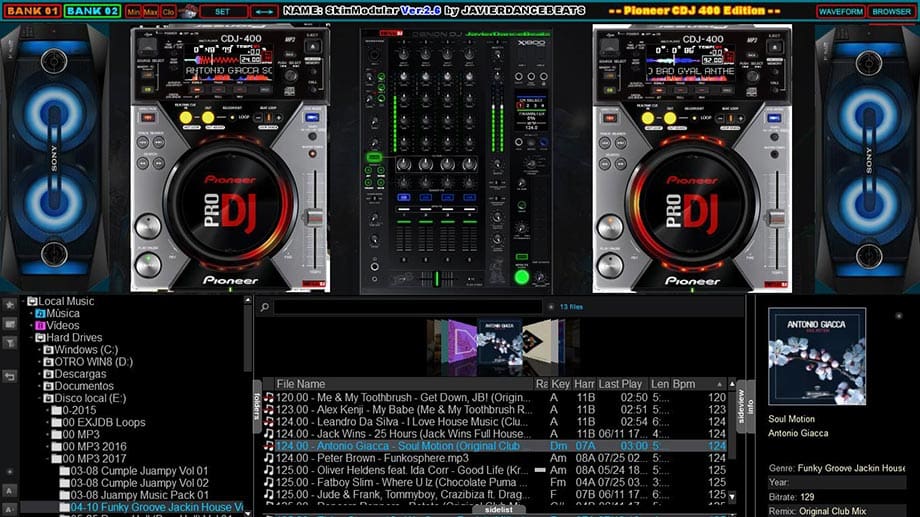Viewport: 920px width, 517px height.
Task: Click the right deck yellow Cue In button
Action: click(648, 118)
